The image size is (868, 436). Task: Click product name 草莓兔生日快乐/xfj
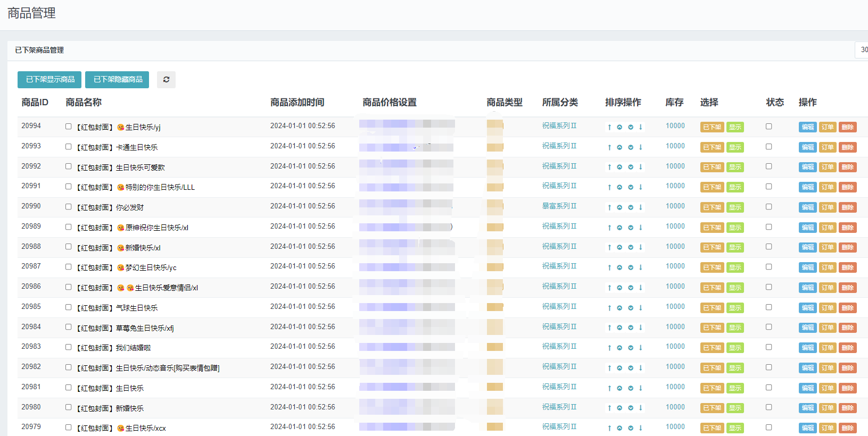(x=145, y=328)
